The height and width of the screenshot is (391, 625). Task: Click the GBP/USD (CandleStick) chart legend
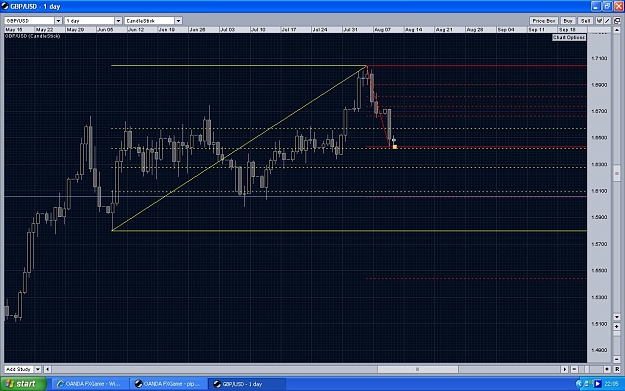pos(32,36)
